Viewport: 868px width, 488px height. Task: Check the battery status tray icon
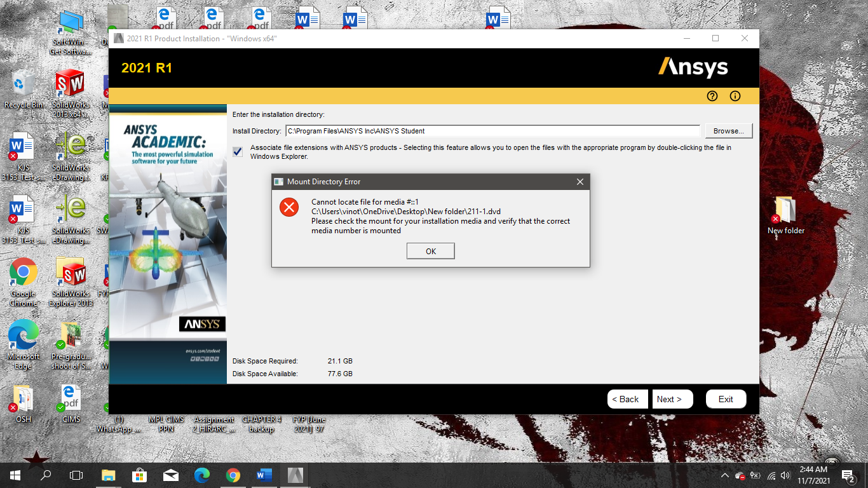[x=756, y=475]
